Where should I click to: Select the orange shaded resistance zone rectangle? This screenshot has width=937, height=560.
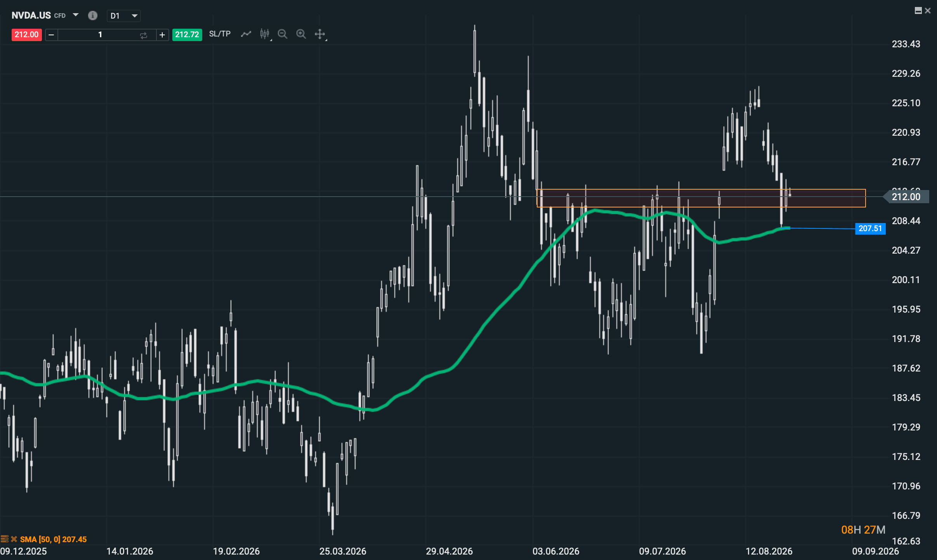coord(701,198)
